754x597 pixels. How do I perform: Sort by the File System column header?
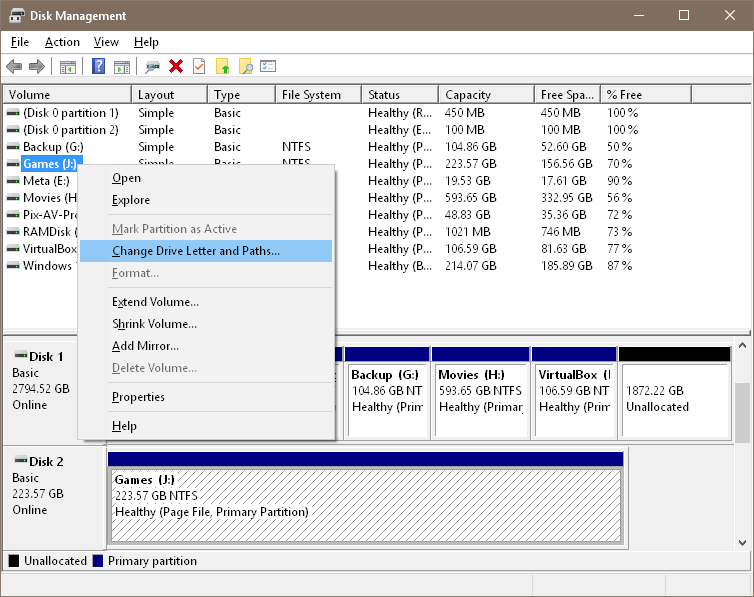[x=319, y=95]
